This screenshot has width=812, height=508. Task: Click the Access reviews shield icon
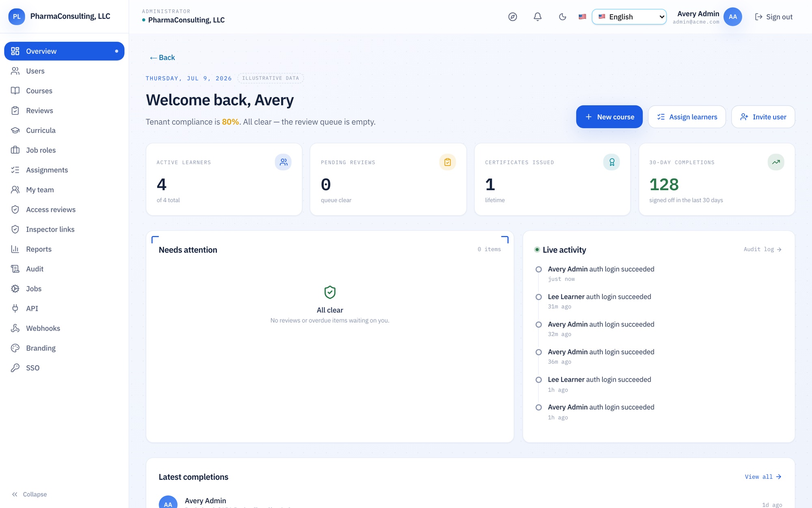[x=15, y=209]
